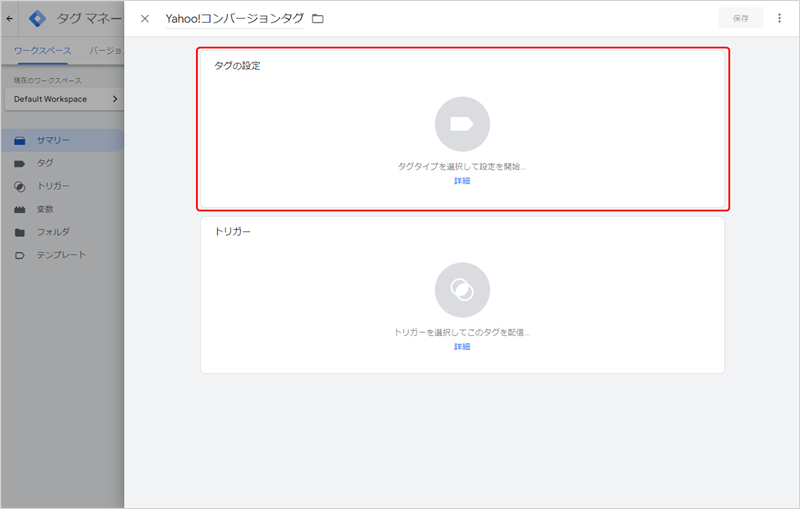This screenshot has width=800, height=509.
Task: Open the three-dot more options menu
Action: click(779, 18)
